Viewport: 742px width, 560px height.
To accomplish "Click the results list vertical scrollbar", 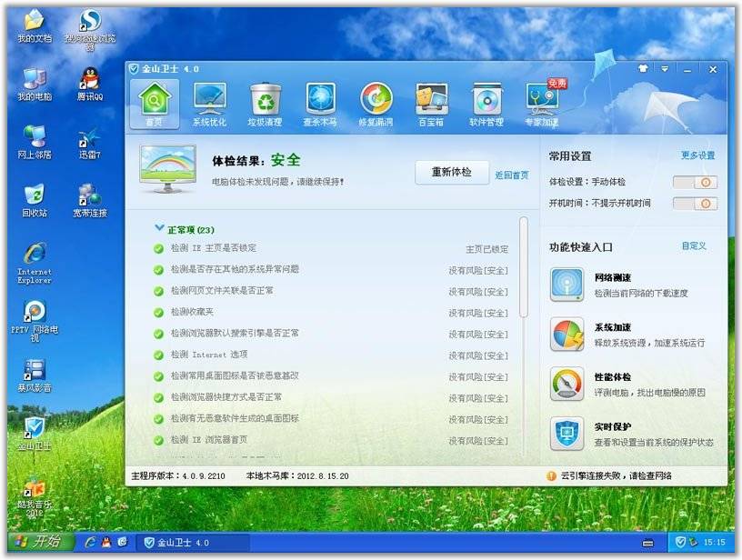I will [x=524, y=267].
